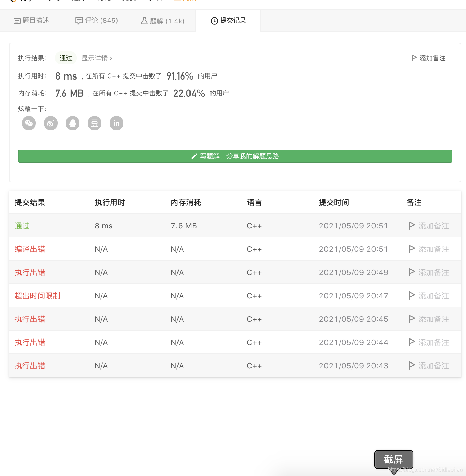
Task: Open the 通过 submission details
Action: pos(22,225)
